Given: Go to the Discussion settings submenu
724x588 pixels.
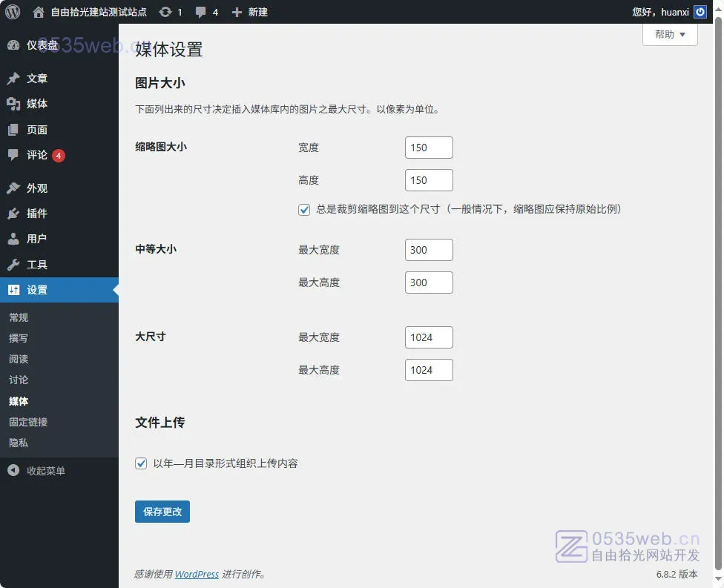Looking at the screenshot, I should (x=19, y=380).
